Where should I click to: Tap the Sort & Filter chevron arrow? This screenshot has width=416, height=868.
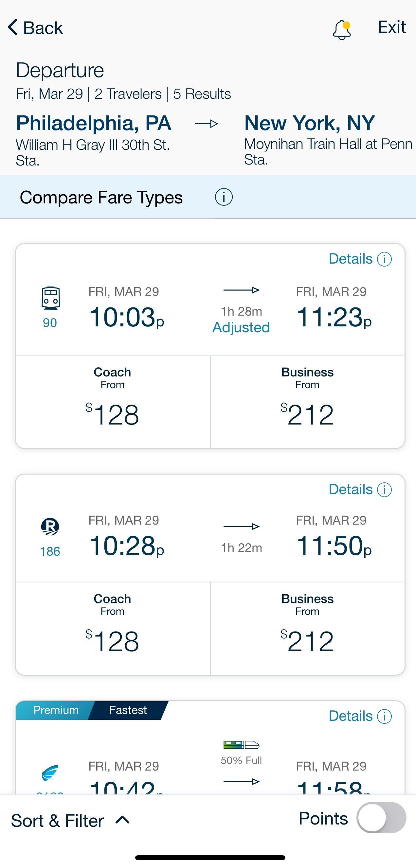[122, 820]
